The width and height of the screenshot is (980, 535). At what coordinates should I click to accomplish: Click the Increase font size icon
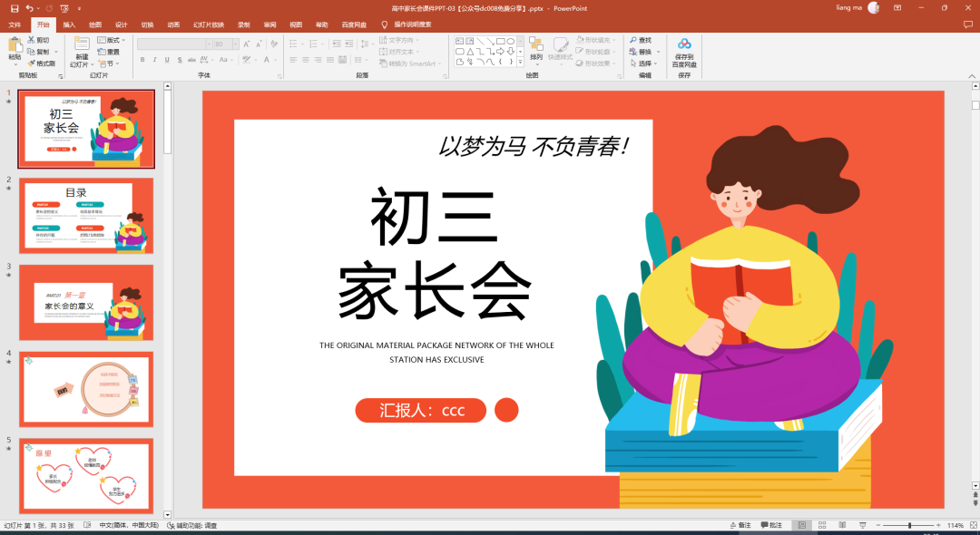(x=247, y=44)
